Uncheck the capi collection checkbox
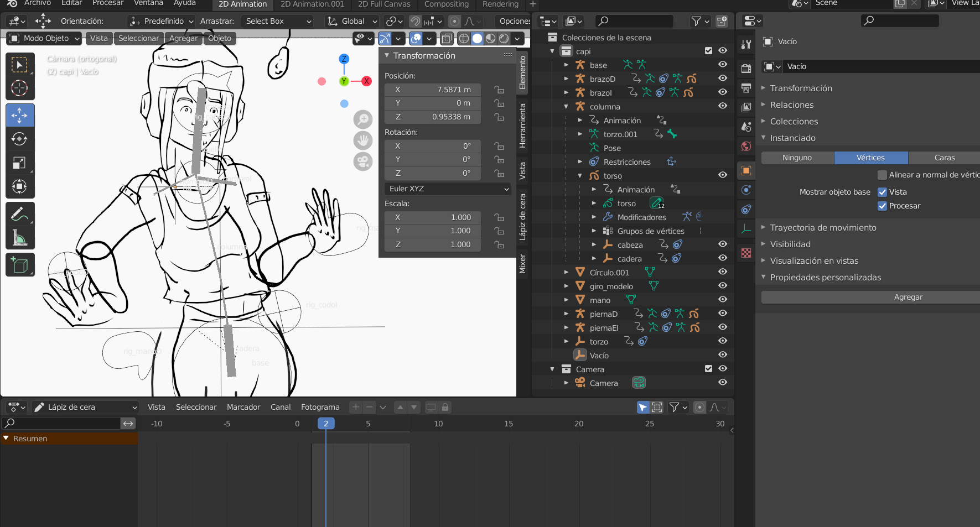Image resolution: width=980 pixels, height=527 pixels. click(708, 51)
